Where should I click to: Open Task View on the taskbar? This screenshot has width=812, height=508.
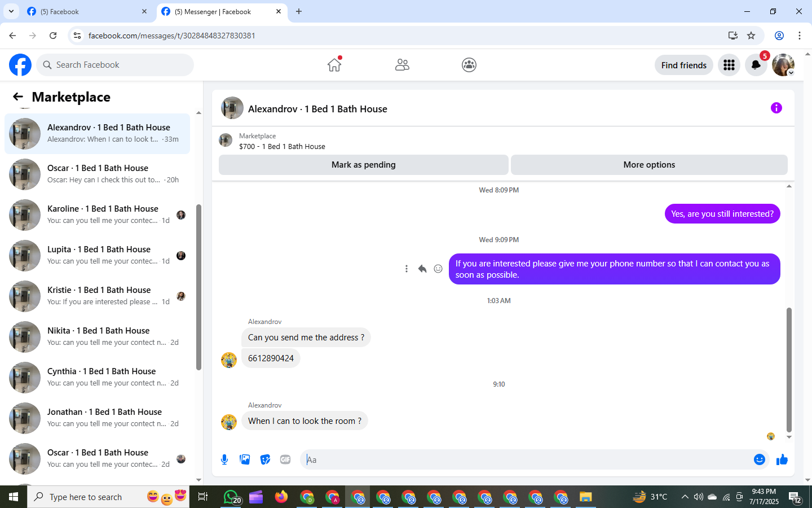point(203,497)
